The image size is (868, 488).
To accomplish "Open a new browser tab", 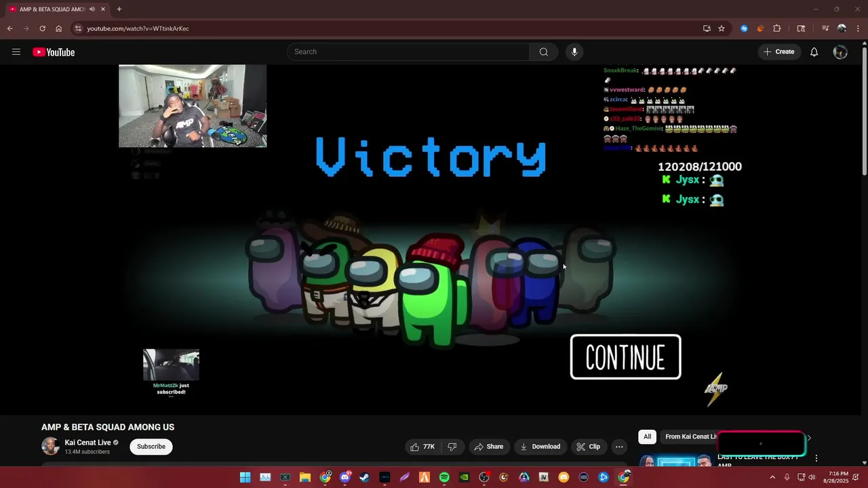I will pyautogui.click(x=119, y=9).
